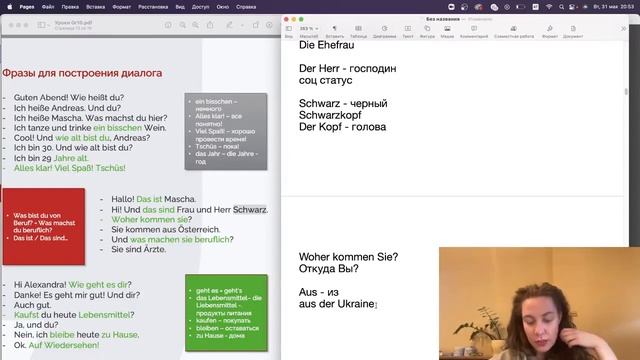Click 'Der Herr - господин' in Pages
The width and height of the screenshot is (640, 360).
347,68
